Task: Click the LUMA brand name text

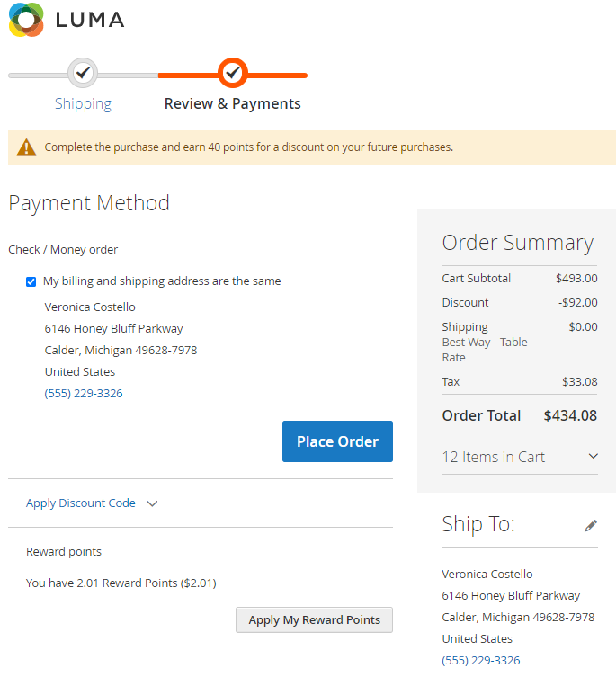Action: click(90, 20)
